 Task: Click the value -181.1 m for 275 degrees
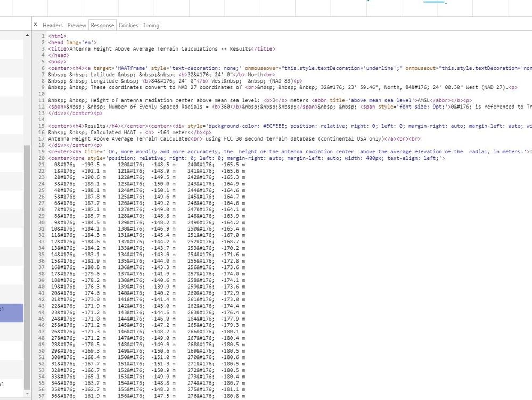click(233, 389)
